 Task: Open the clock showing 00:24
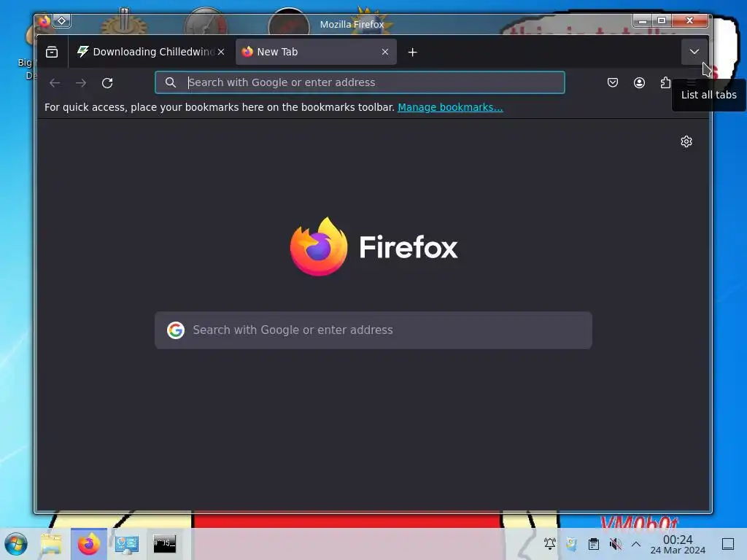tap(678, 544)
